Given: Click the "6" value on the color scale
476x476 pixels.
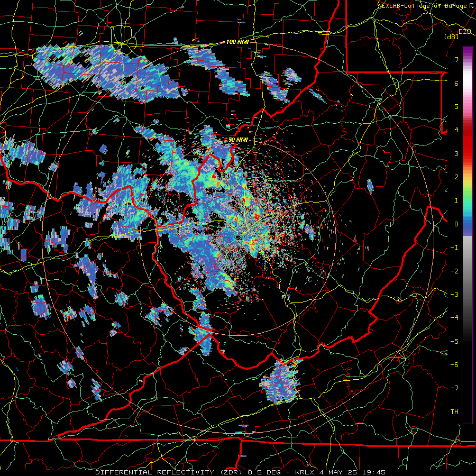Looking at the screenshot, I should (456, 83).
